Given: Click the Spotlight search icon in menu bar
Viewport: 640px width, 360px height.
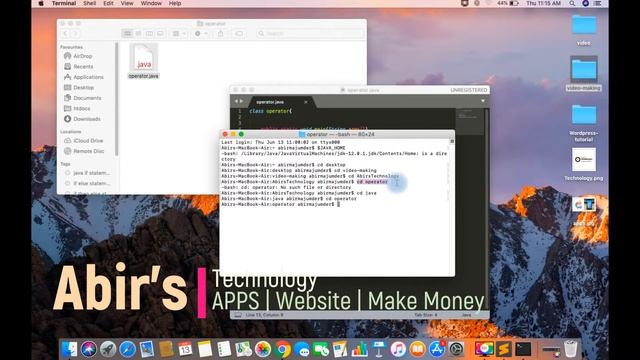Looking at the screenshot, I should click(x=572, y=3).
